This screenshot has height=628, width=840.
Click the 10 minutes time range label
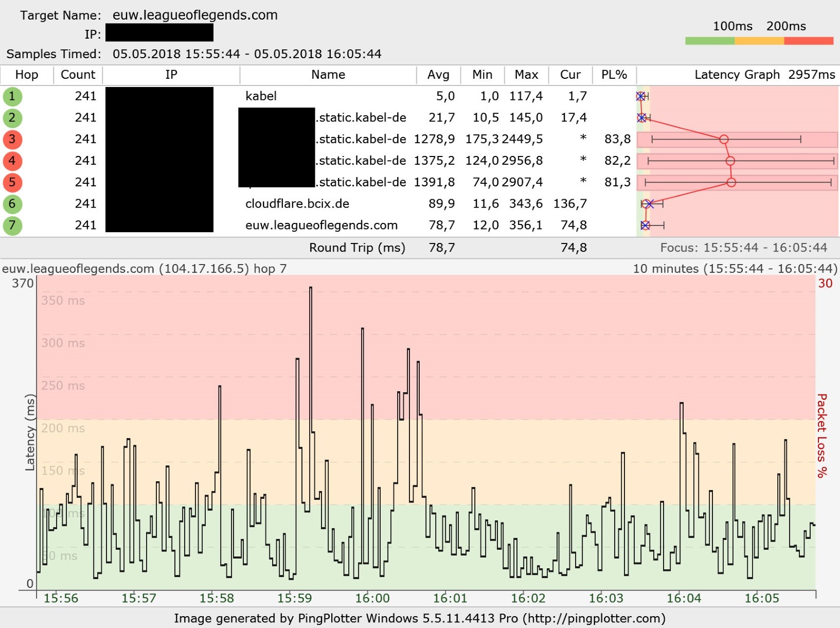(735, 269)
